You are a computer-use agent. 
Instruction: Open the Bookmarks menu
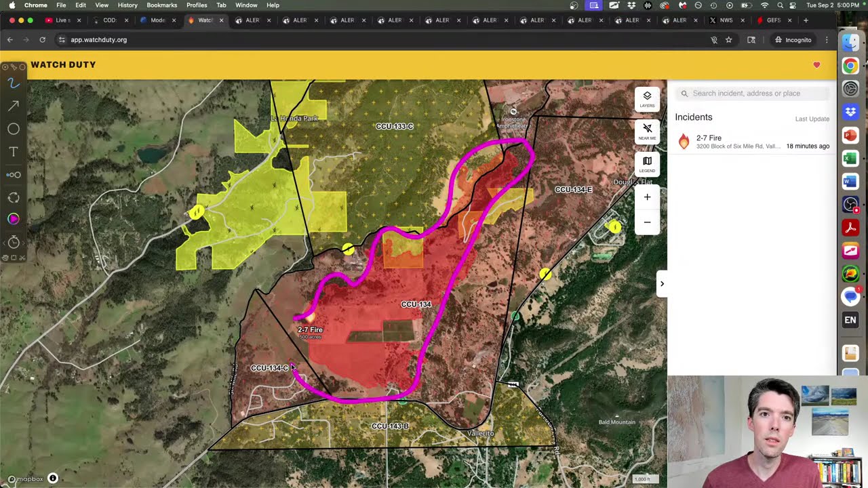point(162,5)
